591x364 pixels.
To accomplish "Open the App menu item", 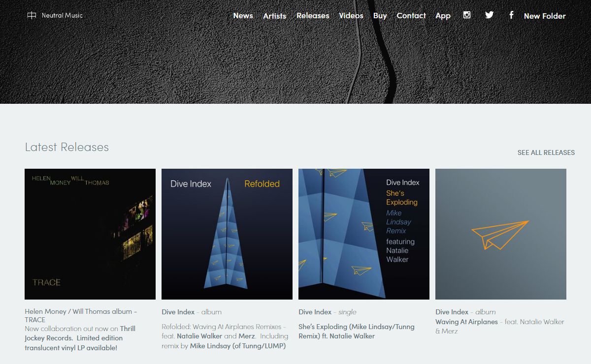I will click(x=443, y=16).
